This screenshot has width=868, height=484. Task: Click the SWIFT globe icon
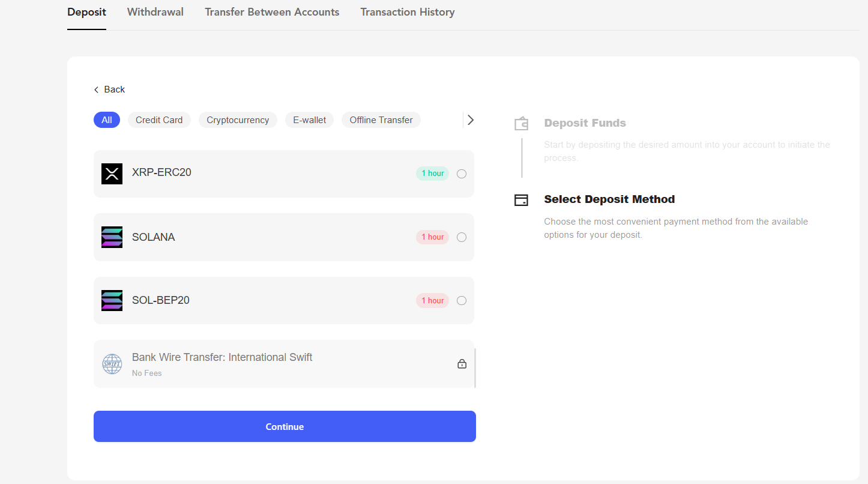click(112, 364)
